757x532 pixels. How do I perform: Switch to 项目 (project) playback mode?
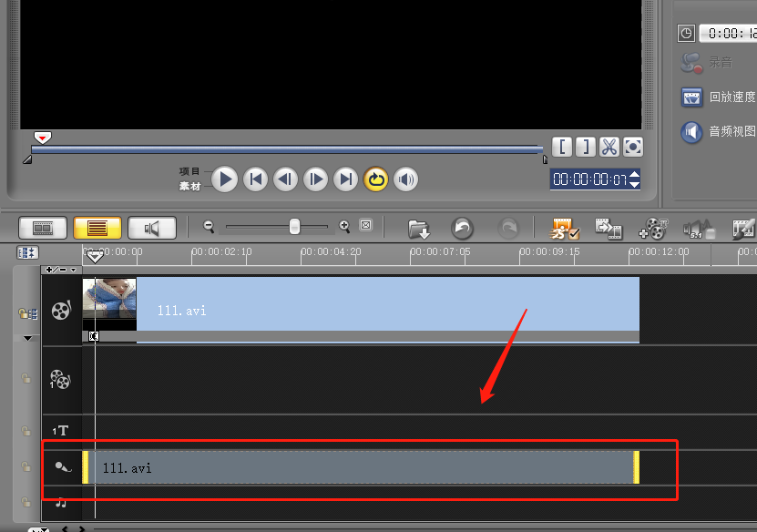(189, 171)
